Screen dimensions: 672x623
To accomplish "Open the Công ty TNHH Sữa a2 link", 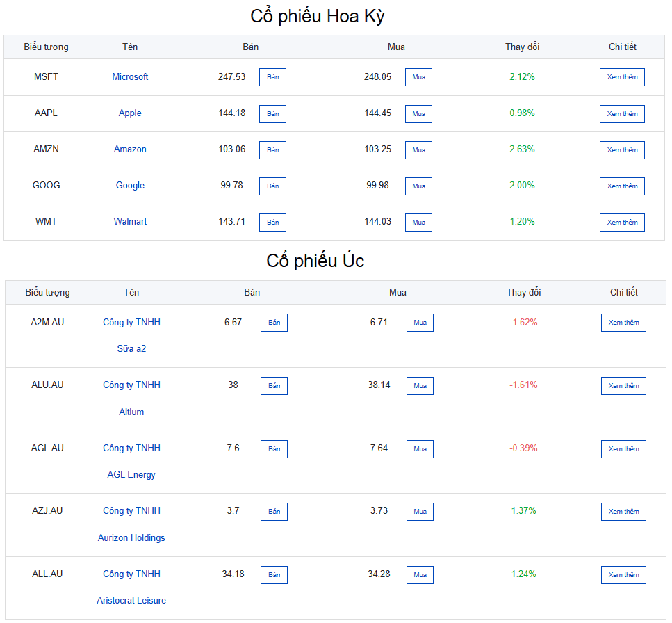I will [x=131, y=335].
